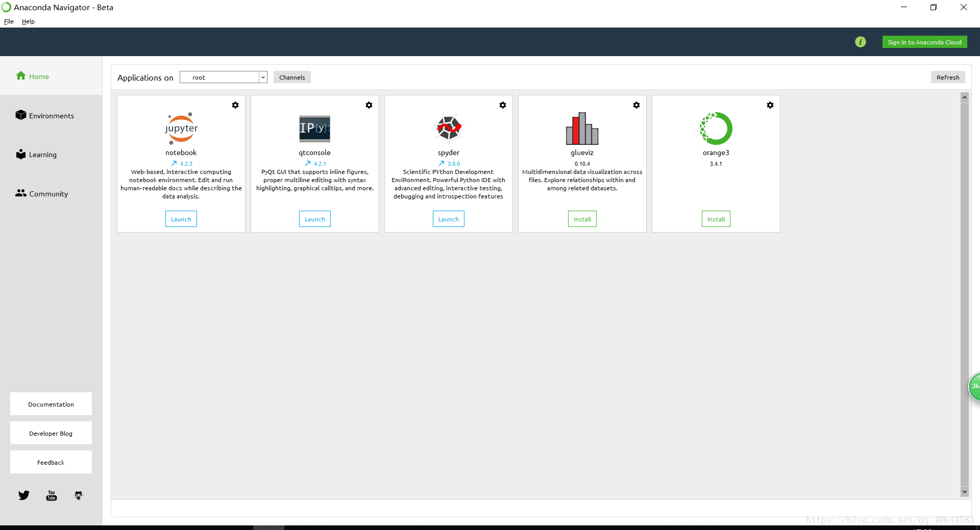Click the Anaconda logo in title bar

tap(6, 7)
